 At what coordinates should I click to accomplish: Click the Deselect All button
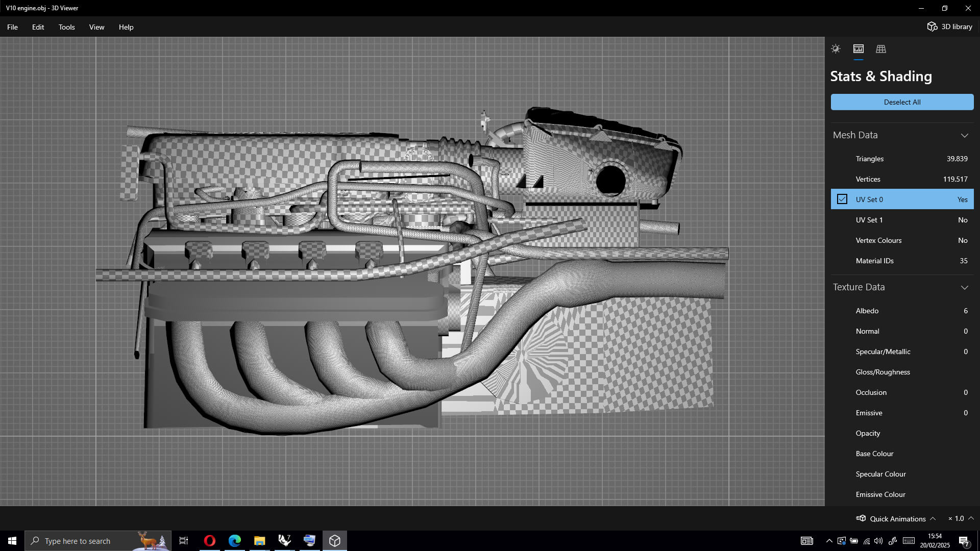902,102
